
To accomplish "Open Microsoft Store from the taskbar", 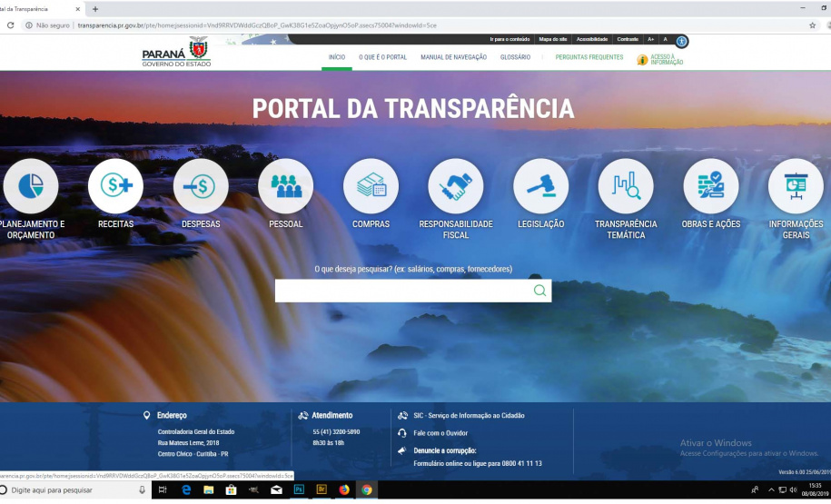I will point(231,489).
